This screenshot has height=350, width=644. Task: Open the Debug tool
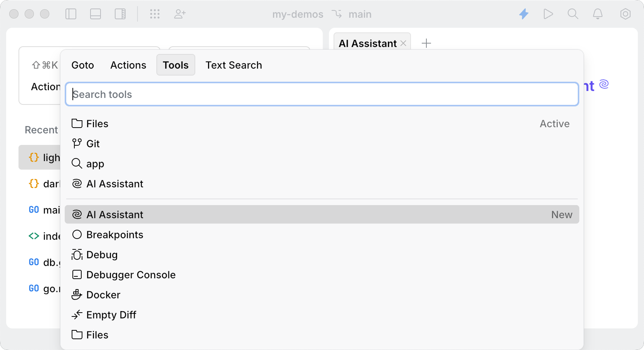(x=102, y=254)
